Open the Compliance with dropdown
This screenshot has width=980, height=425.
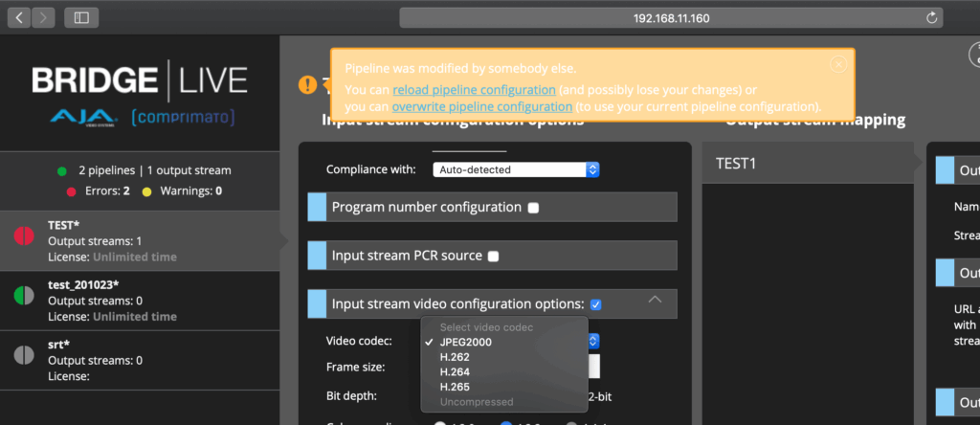coord(516,169)
